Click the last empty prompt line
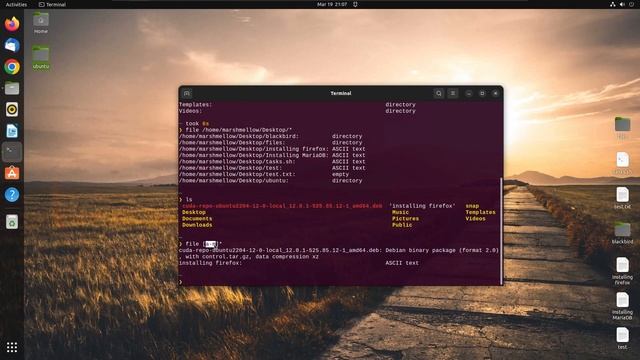Viewport: 640px width, 360px height. tap(180, 282)
